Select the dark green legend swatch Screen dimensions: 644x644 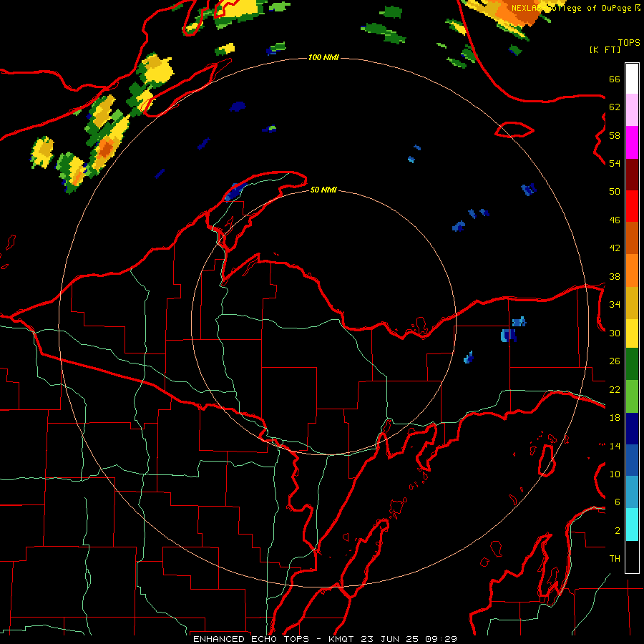click(x=632, y=364)
